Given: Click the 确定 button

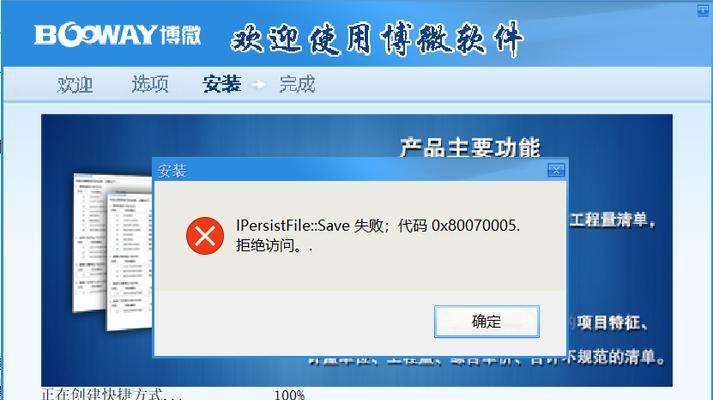Looking at the screenshot, I should (x=487, y=321).
